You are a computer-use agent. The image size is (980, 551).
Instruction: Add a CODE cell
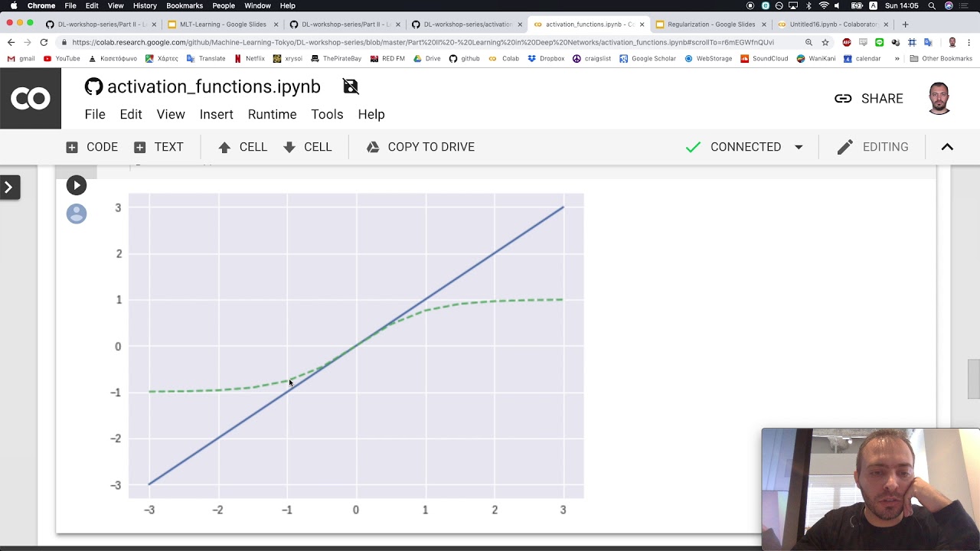pyautogui.click(x=92, y=147)
